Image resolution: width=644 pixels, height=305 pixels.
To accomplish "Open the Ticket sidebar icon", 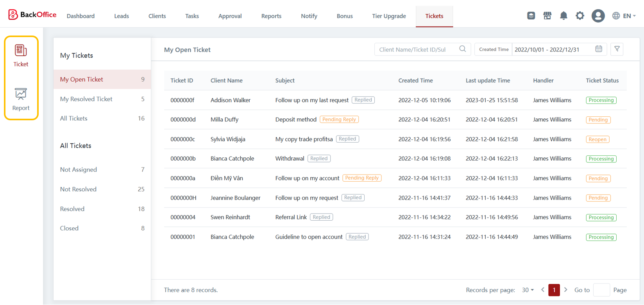I will point(21,55).
